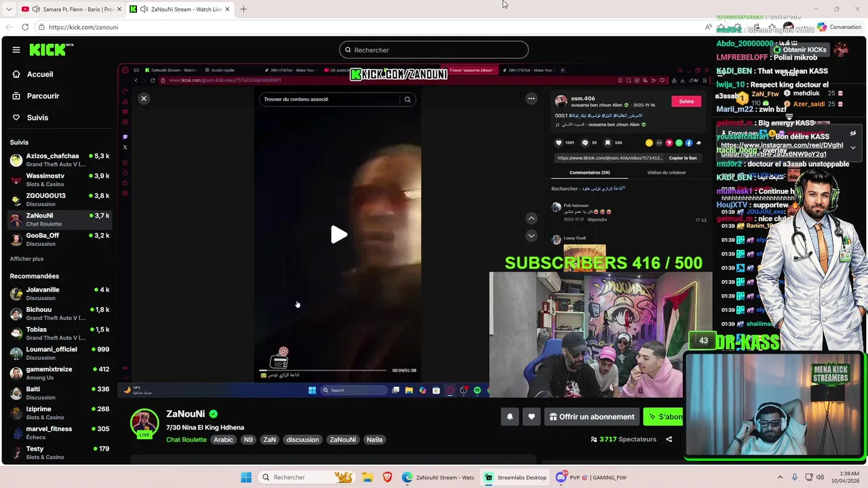This screenshot has width=868, height=488.
Task: Select the discuusion tag
Action: coord(302,440)
